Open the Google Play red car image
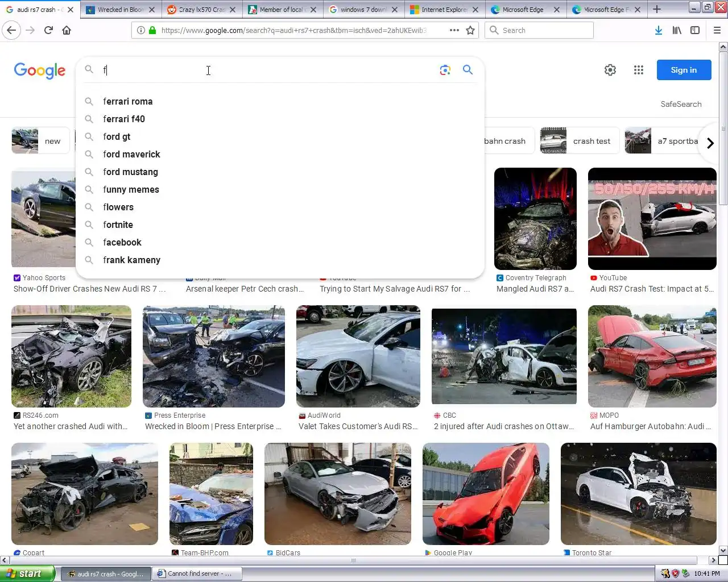The height and width of the screenshot is (582, 728). pyautogui.click(x=486, y=494)
